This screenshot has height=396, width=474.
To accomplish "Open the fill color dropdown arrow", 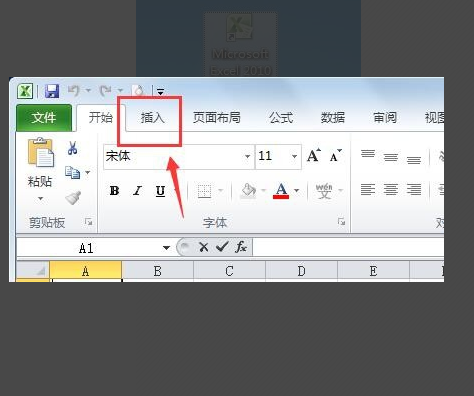I will tap(263, 191).
